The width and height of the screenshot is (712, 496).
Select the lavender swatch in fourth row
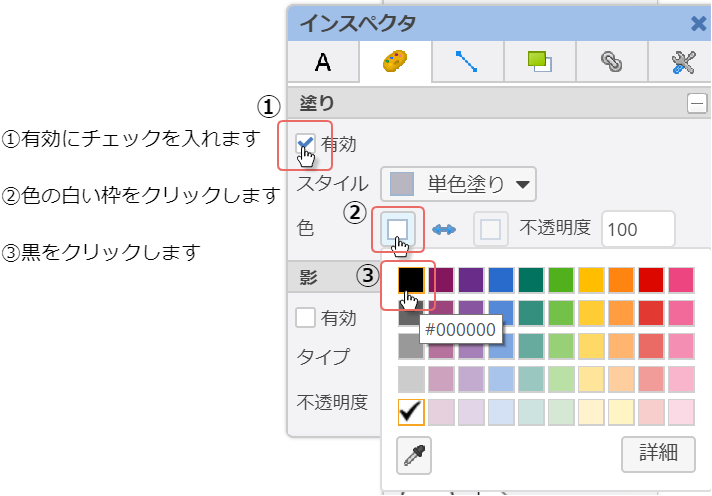point(471,379)
